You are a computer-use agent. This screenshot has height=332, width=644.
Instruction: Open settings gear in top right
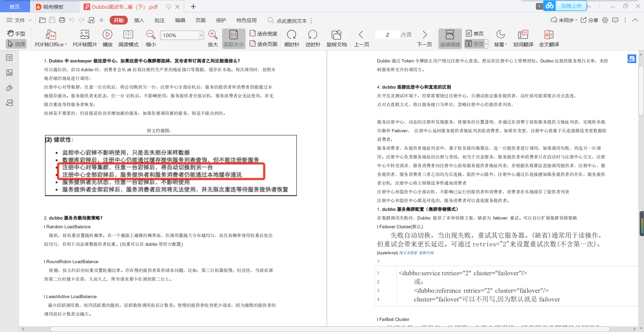605,20
